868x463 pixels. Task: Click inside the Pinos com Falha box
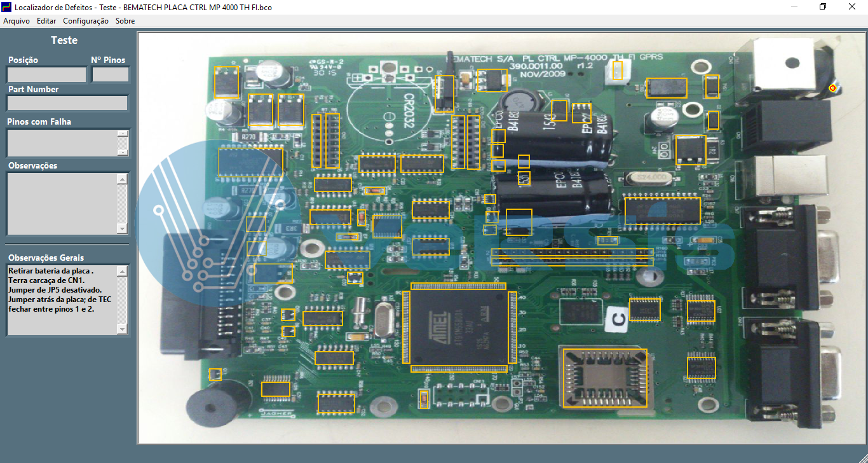click(62, 143)
